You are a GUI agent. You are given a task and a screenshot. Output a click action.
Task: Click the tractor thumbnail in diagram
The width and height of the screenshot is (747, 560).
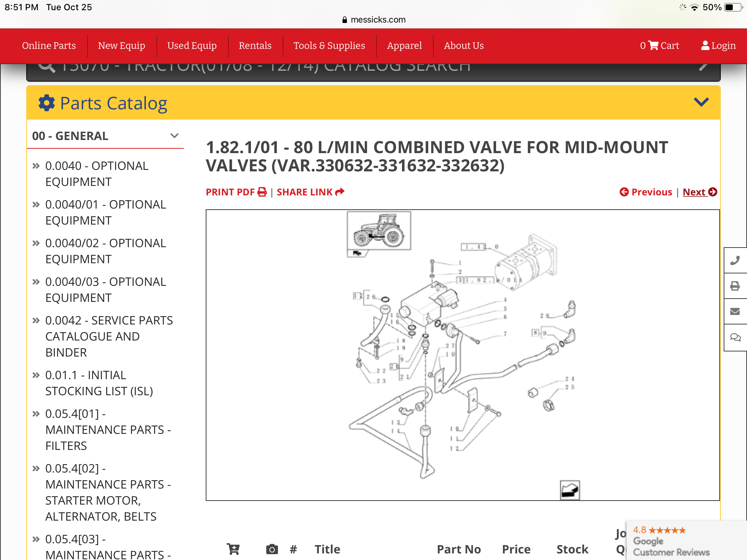(379, 231)
